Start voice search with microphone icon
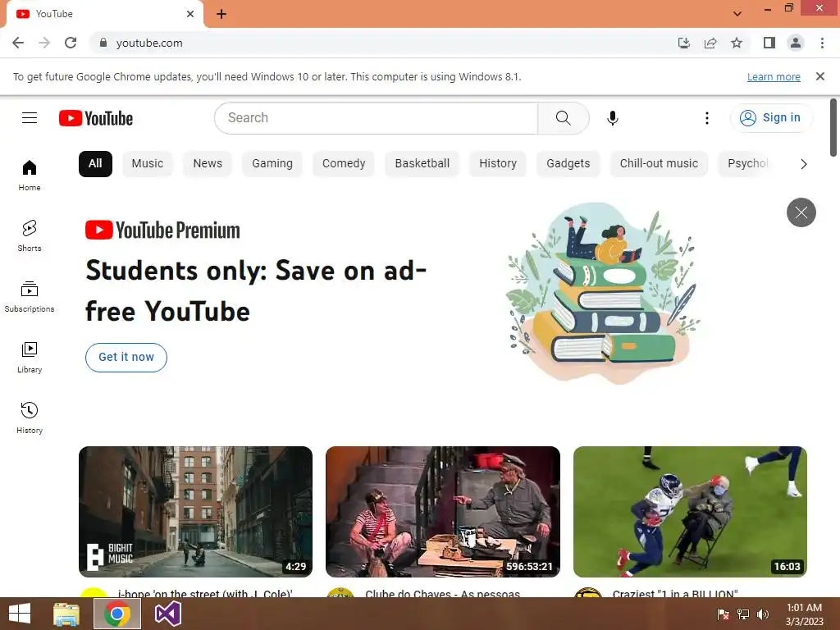840x630 pixels. (x=612, y=118)
